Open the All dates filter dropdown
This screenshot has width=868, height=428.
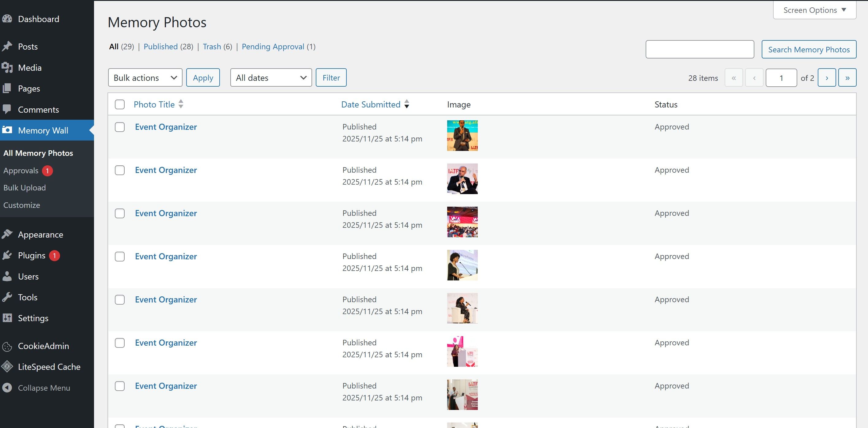[x=271, y=78]
